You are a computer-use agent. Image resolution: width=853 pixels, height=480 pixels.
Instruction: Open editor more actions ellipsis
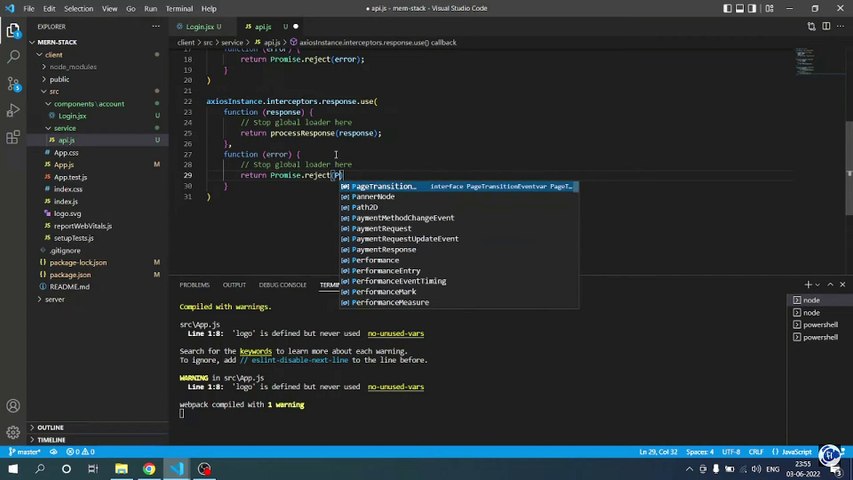[840, 26]
